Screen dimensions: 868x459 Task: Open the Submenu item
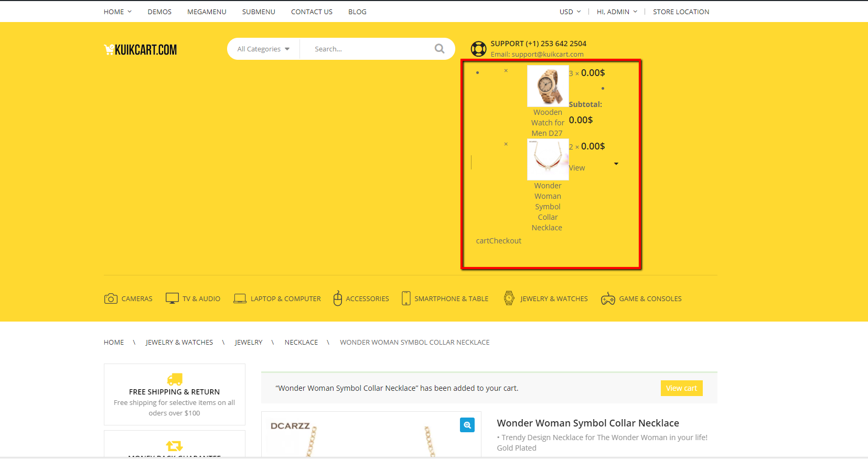point(259,12)
